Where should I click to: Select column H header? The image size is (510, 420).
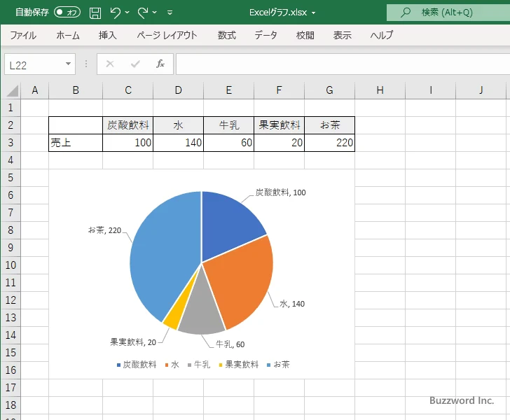click(380, 90)
